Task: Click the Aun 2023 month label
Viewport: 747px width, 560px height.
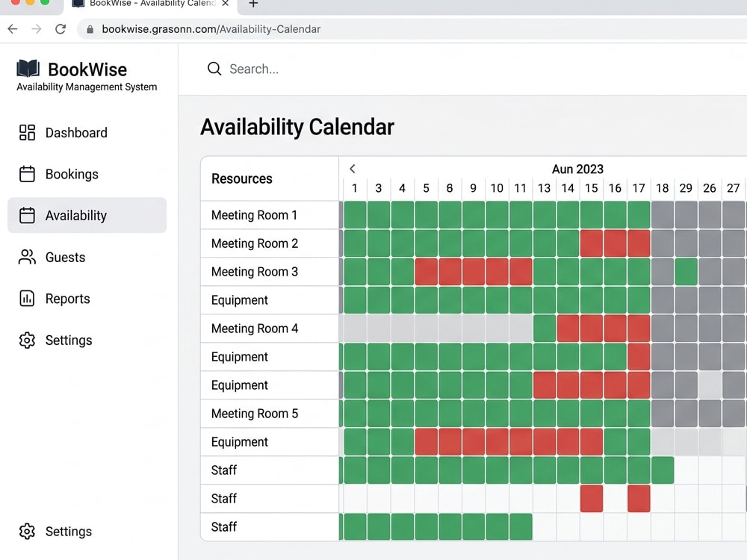Action: pos(577,169)
